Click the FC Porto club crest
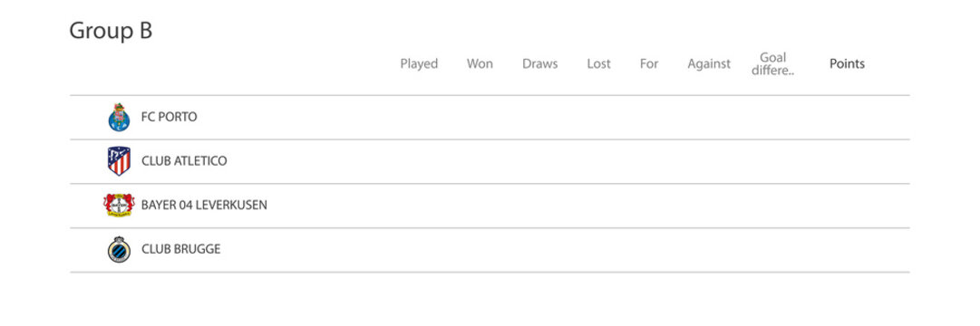This screenshot has height=326, width=980. [119, 118]
